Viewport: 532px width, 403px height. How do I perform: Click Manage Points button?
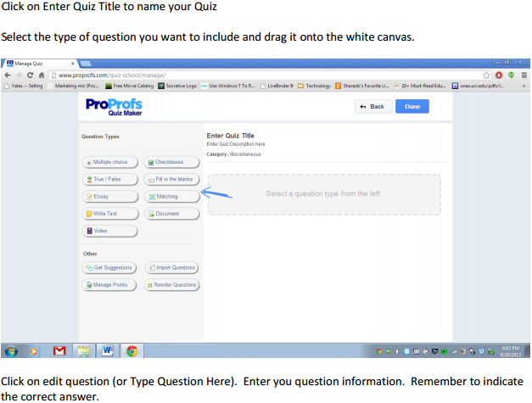[109, 285]
